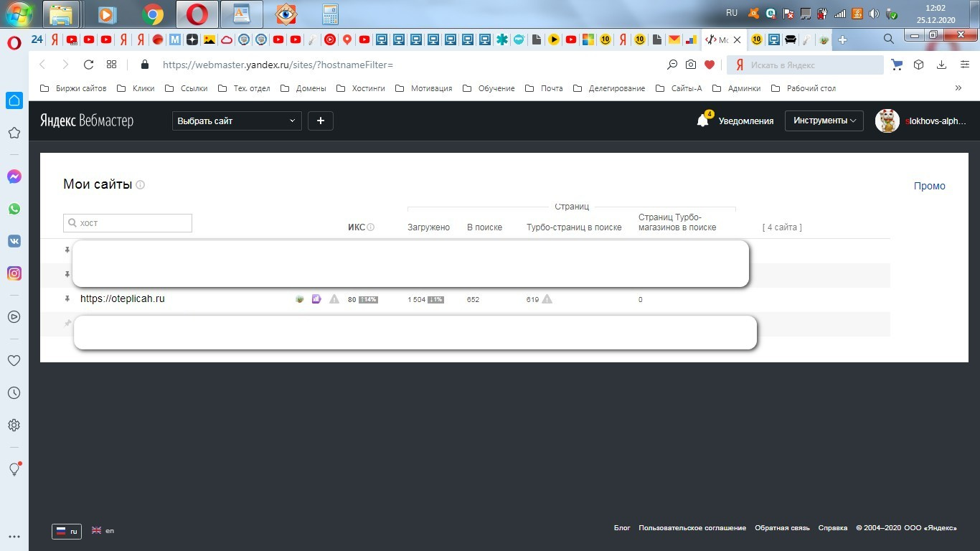Click the warning triangle next to ИКС 80

tap(334, 299)
